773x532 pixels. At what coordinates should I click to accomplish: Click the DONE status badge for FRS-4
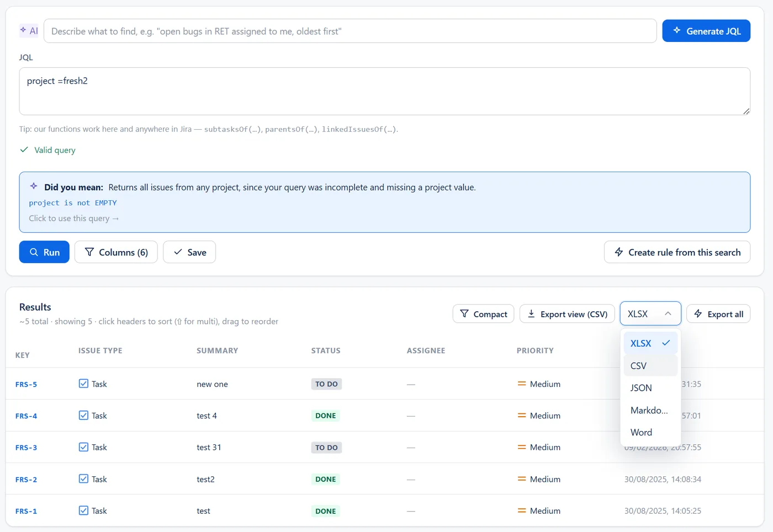click(x=326, y=416)
